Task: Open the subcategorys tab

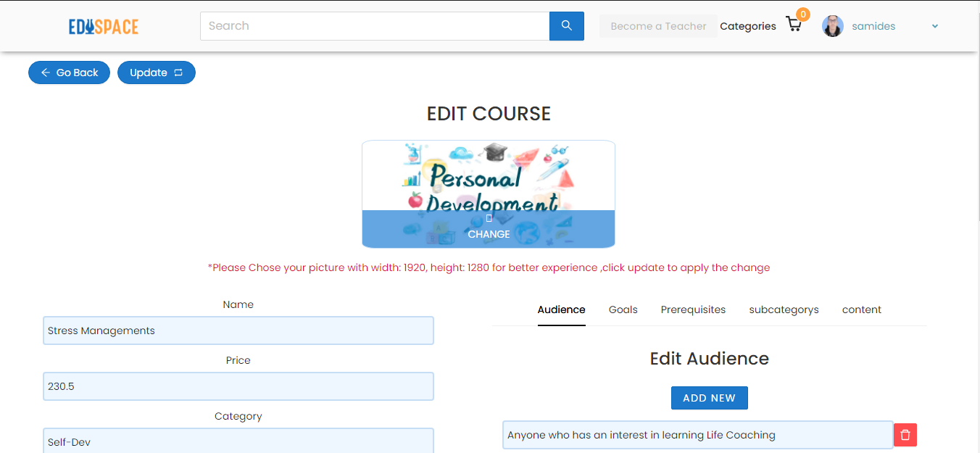Action: click(784, 309)
